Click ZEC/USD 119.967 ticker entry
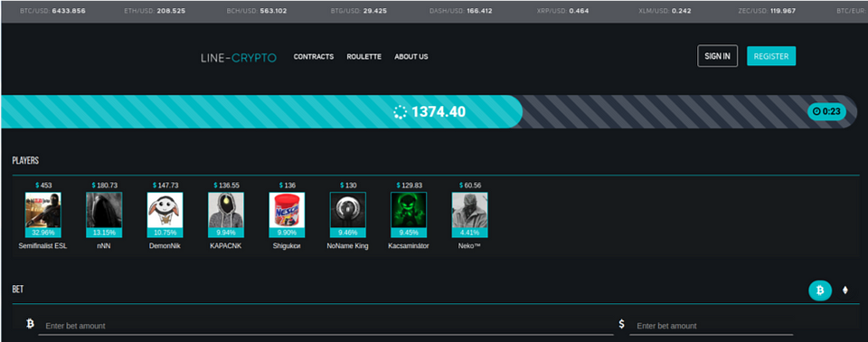The width and height of the screenshot is (868, 342). click(x=767, y=11)
